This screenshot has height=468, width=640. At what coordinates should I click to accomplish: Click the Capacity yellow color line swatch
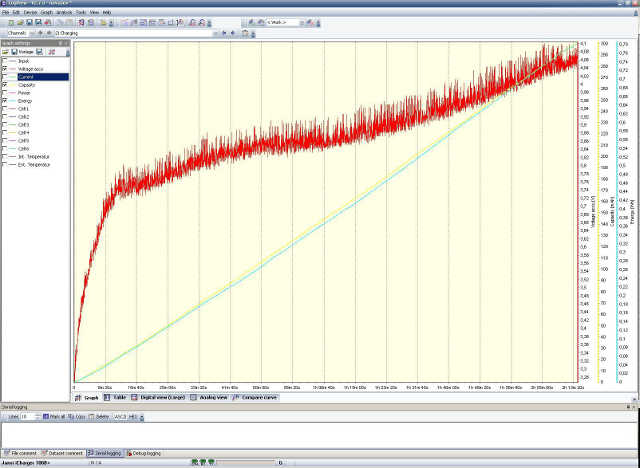[12, 85]
